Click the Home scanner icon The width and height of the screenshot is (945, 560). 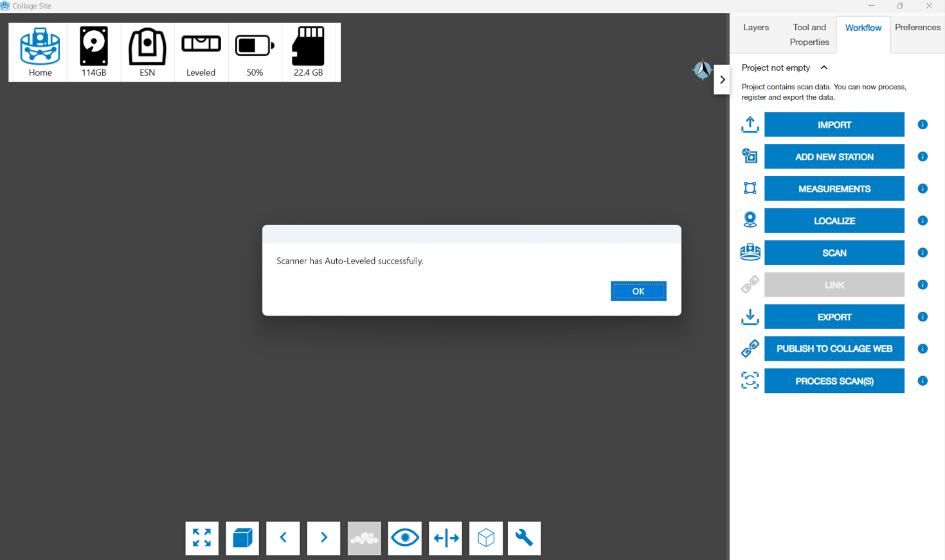pyautogui.click(x=40, y=47)
